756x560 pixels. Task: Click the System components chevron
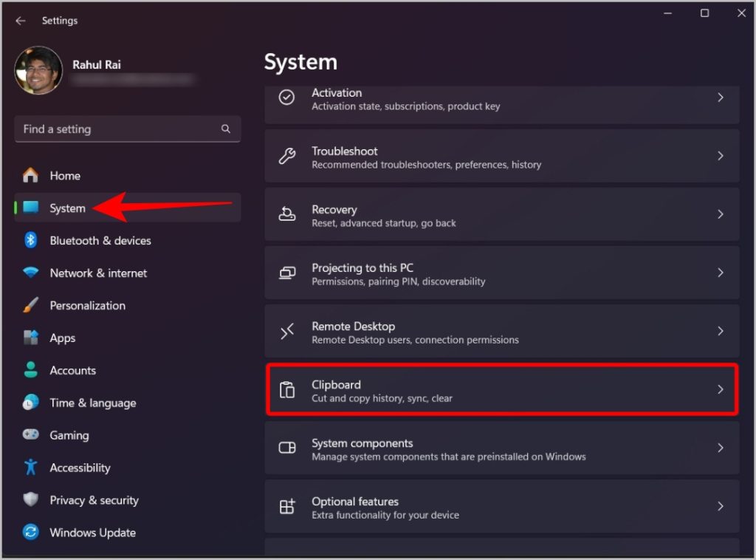point(721,448)
